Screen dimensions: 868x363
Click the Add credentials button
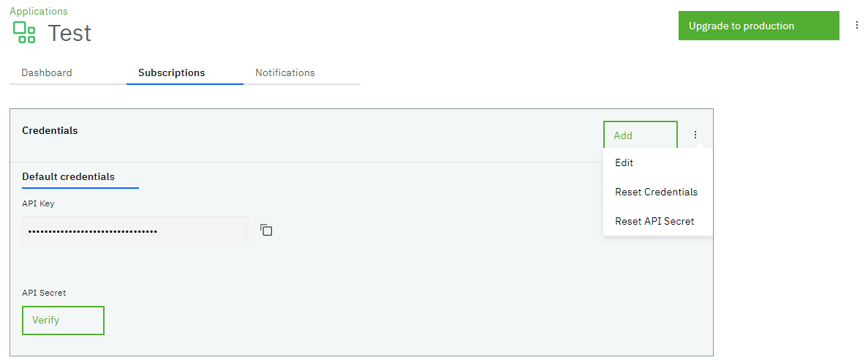coord(641,135)
